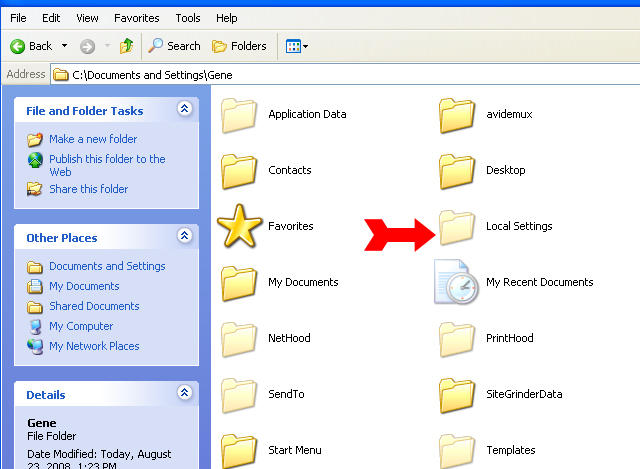Open the Help menu
The height and width of the screenshot is (469, 640).
(227, 18)
